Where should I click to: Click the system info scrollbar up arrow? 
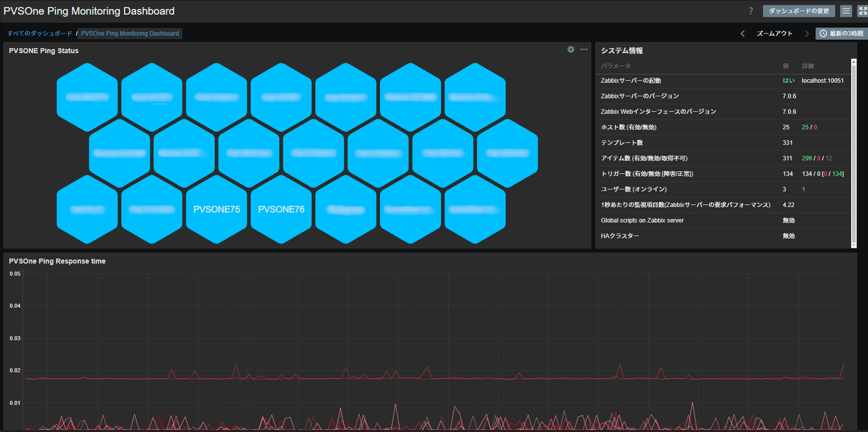(x=854, y=62)
